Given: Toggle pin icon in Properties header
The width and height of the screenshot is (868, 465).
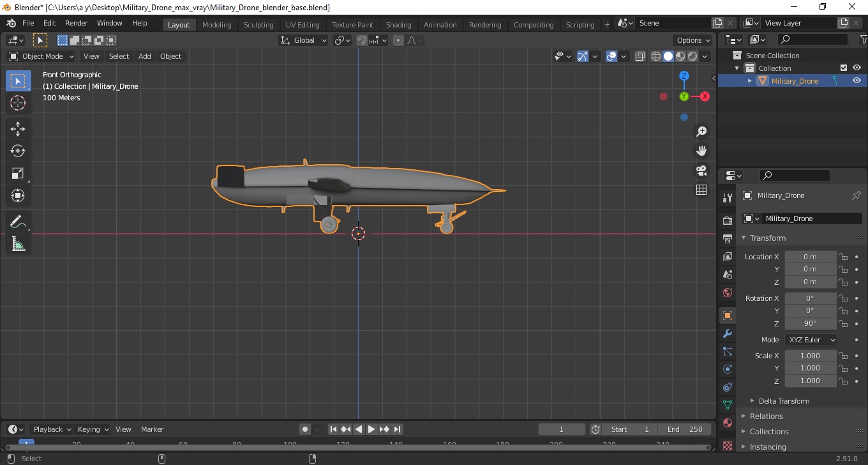Looking at the screenshot, I should coord(856,195).
